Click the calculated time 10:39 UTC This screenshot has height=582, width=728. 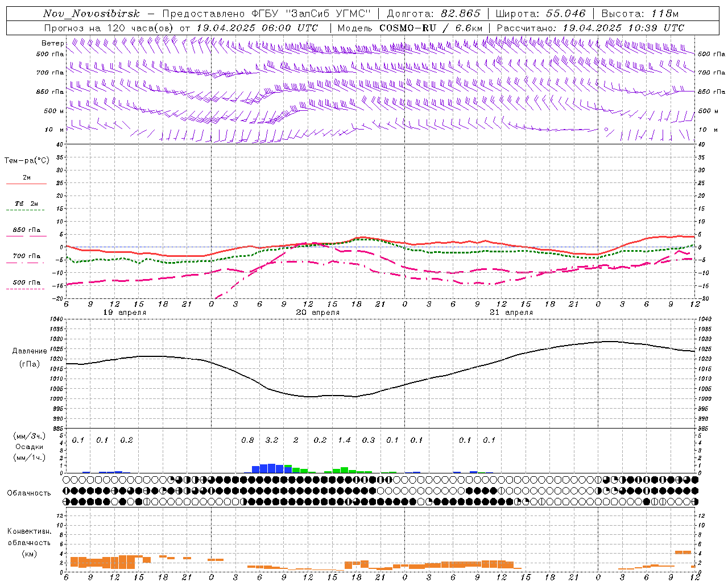[656, 28]
